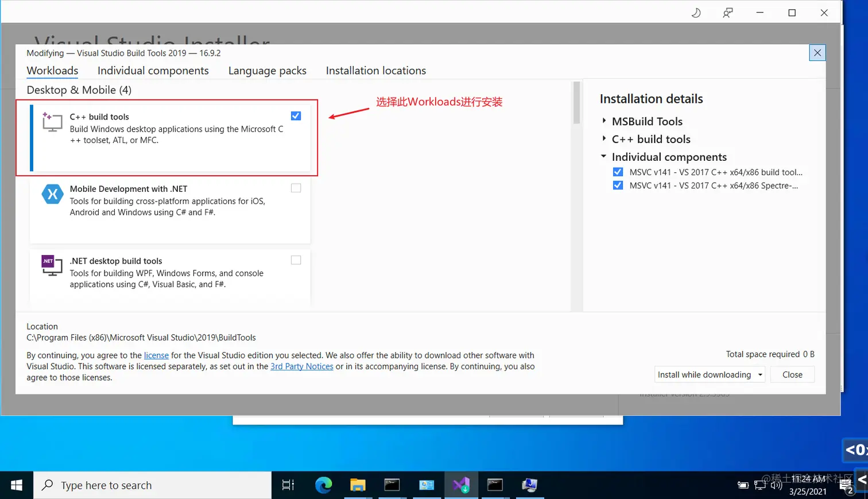Check .NET desktop build tools checkbox
The height and width of the screenshot is (499, 868).
(296, 260)
